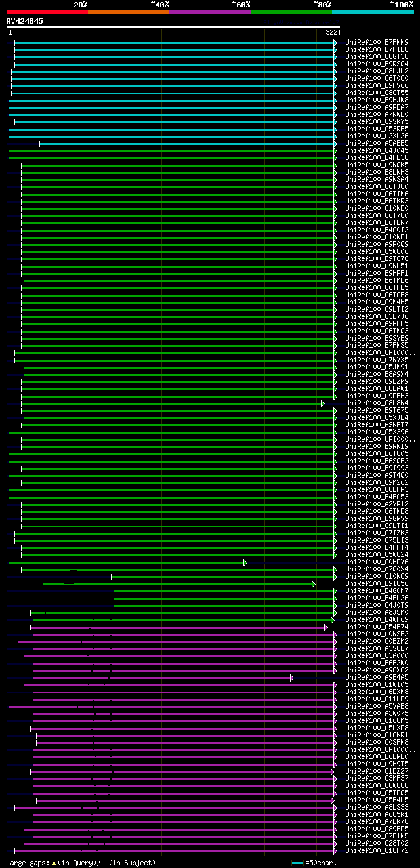The image size is (420, 868).
Task: Select hit label UniRef100_B6BRB0
Action: 377,757
